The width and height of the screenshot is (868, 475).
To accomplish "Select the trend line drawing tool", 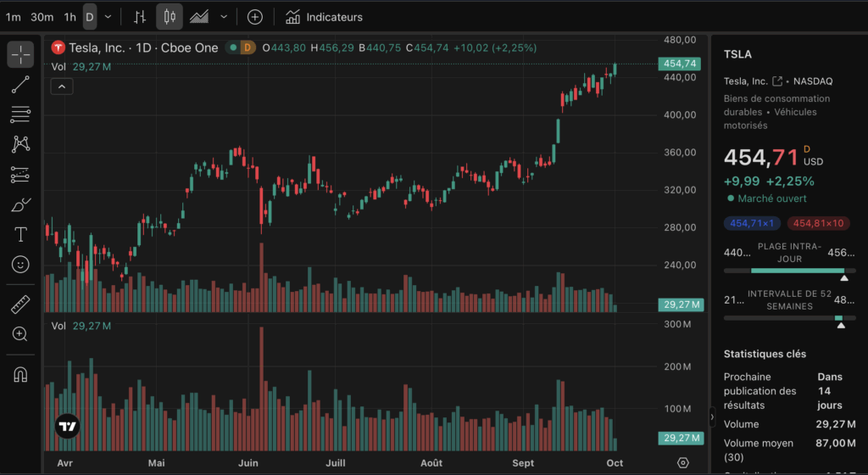I will coord(20,84).
